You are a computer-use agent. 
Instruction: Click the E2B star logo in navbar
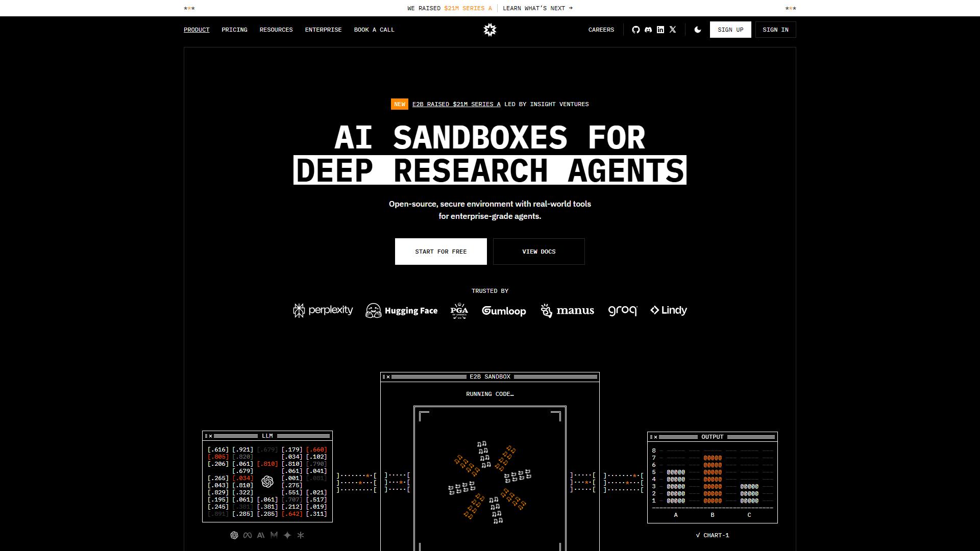coord(490,30)
